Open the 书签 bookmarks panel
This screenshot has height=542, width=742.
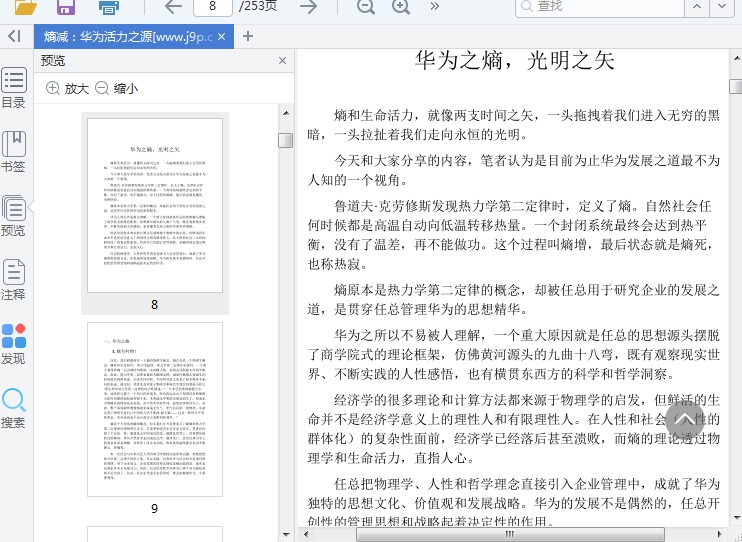coord(14,152)
